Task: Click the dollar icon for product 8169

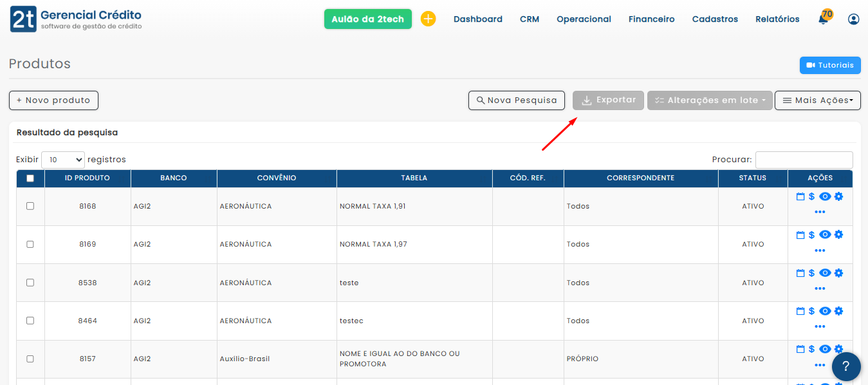Action: point(811,235)
